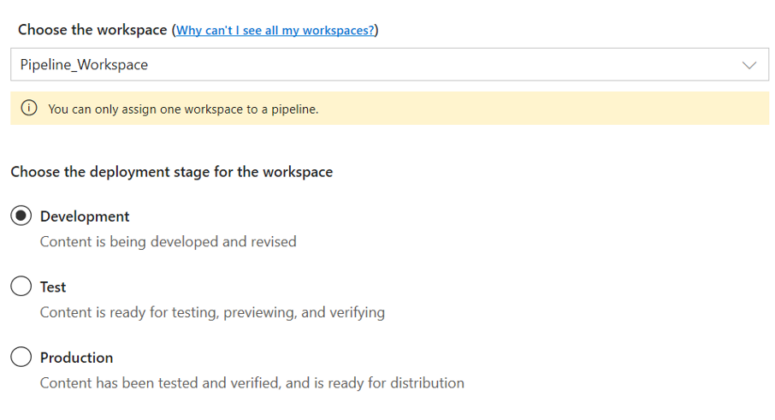Click the 'Pipeline_Workspace' selected value text

tap(84, 65)
